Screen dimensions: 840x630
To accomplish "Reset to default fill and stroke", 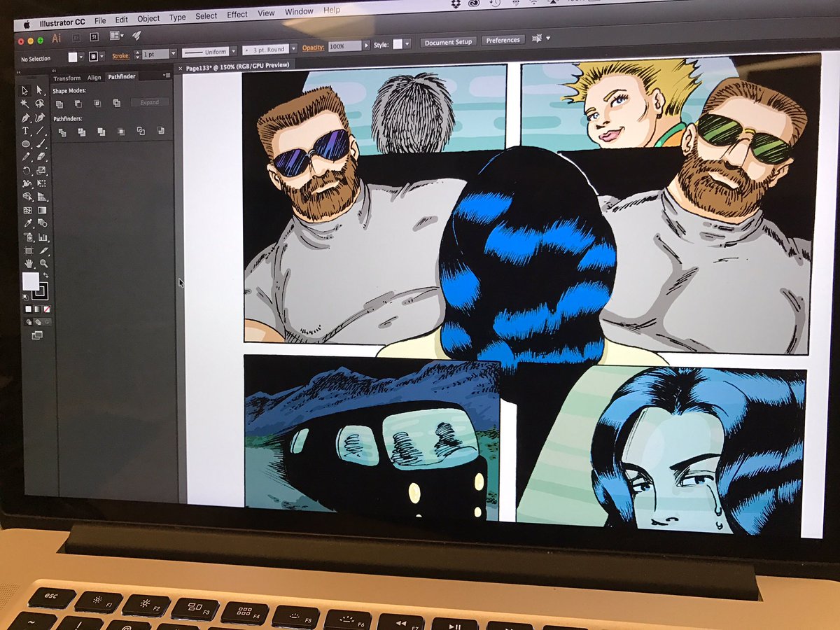I will tap(24, 297).
